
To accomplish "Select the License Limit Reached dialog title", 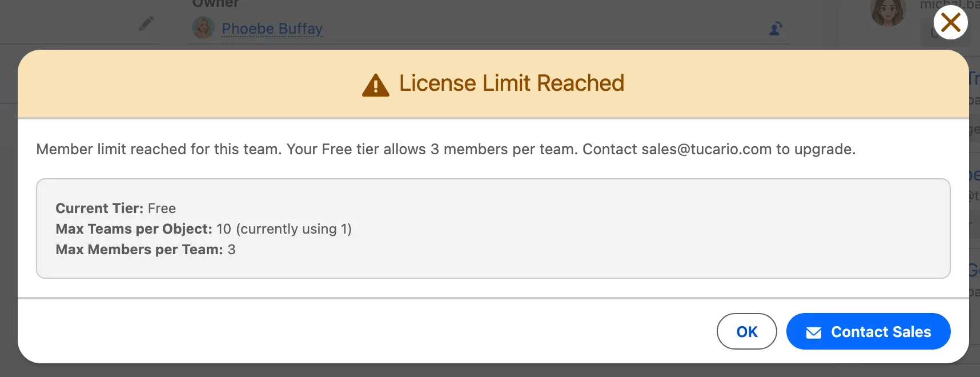I will (512, 83).
